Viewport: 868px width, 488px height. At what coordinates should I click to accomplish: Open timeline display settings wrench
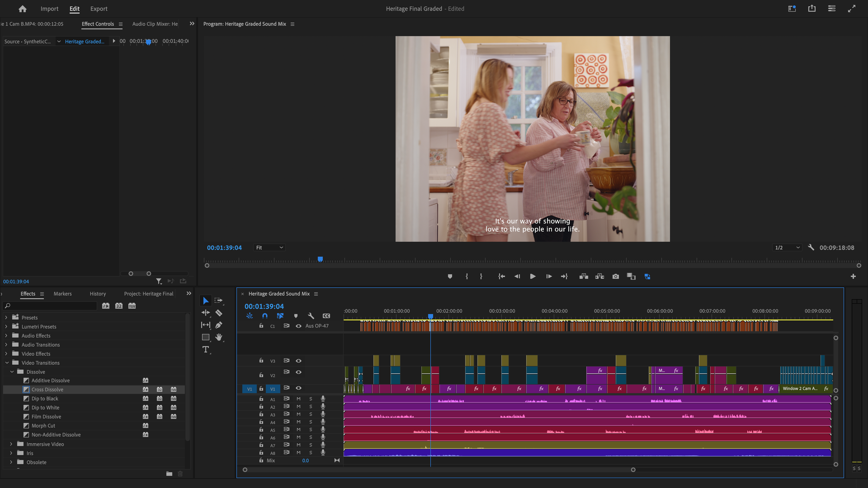(311, 316)
